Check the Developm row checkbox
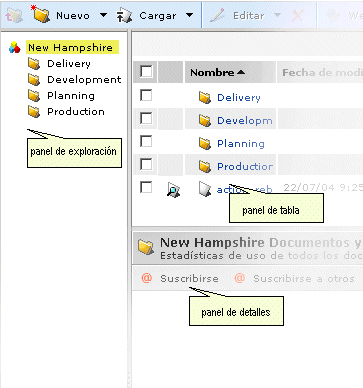 coord(146,118)
